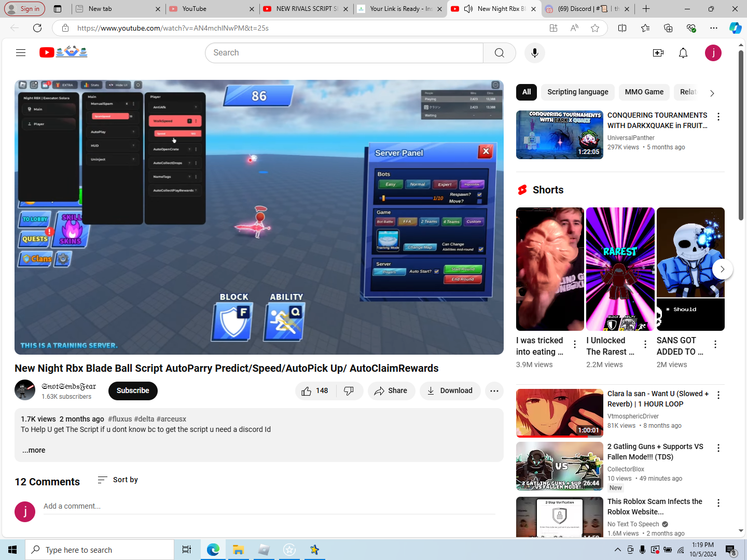Open the #arceusx hashtag link
The height and width of the screenshot is (560, 747).
point(171,419)
